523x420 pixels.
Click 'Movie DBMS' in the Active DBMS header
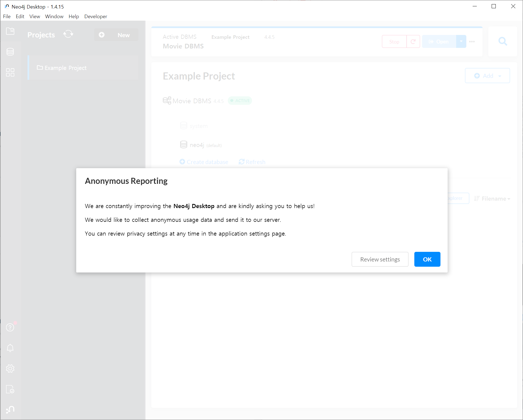(183, 46)
